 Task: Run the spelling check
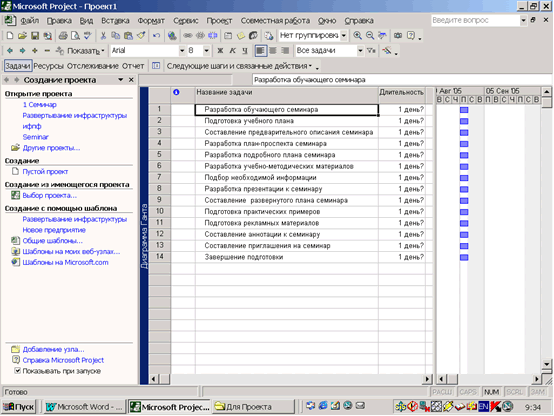(x=87, y=35)
